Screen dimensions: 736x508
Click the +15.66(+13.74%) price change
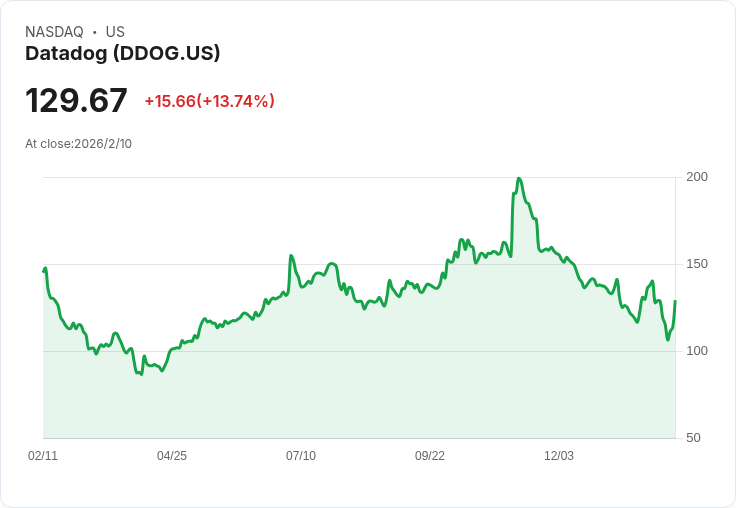(x=209, y=101)
